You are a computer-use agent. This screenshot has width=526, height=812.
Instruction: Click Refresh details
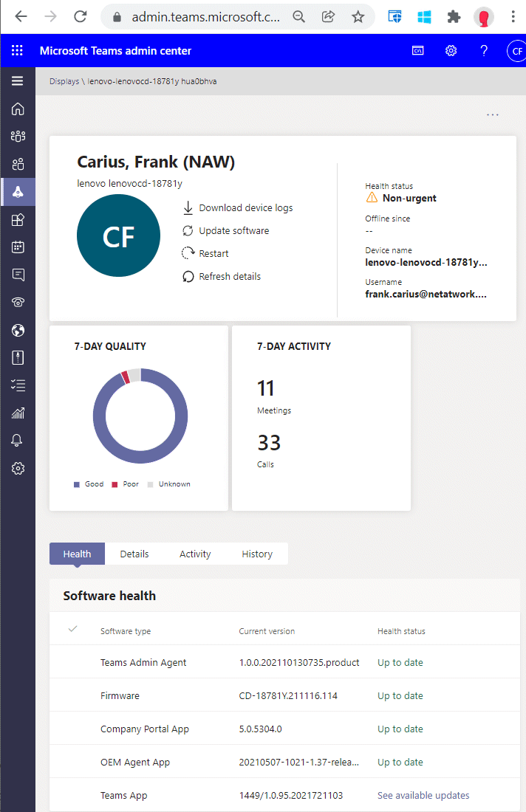pyautogui.click(x=222, y=277)
